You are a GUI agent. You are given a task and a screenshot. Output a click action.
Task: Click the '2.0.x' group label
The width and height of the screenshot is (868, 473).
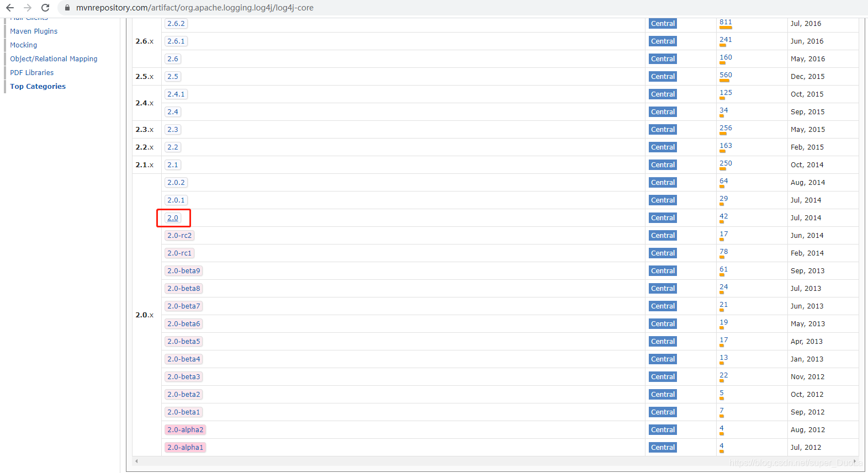pos(145,315)
